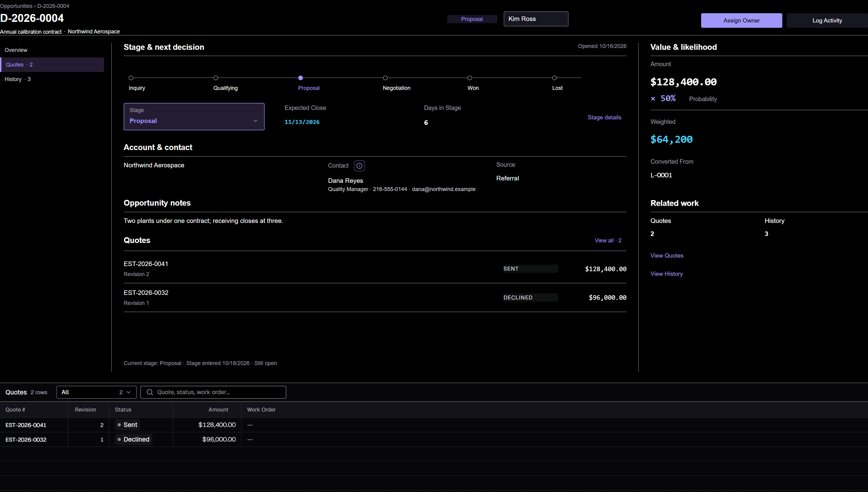
Task: Select EST-2026-0032 row in quotes table
Action: (x=434, y=439)
